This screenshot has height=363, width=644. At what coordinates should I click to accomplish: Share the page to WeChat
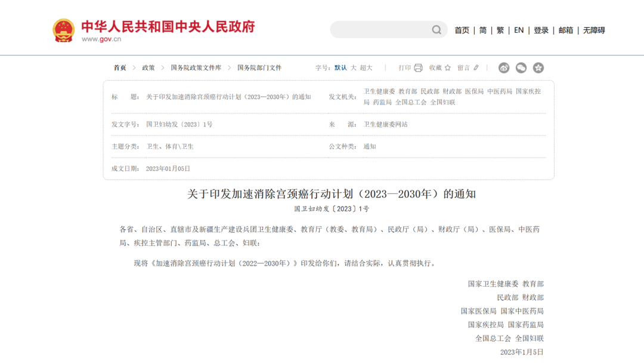pyautogui.click(x=521, y=68)
